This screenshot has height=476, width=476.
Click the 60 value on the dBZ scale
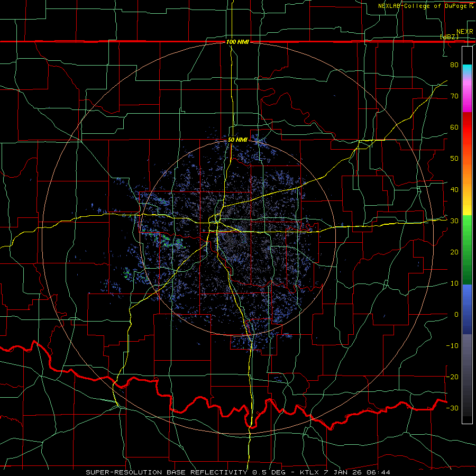click(x=454, y=127)
